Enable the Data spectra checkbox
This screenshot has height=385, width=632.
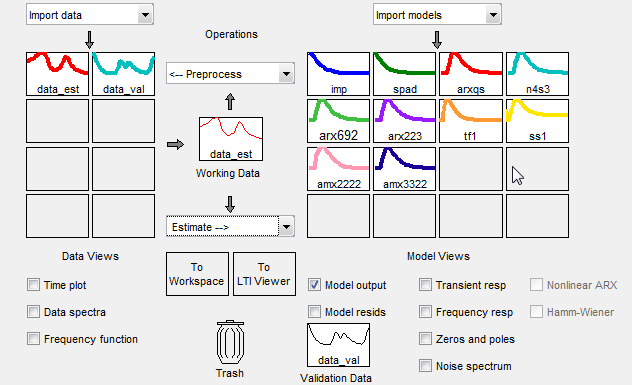coord(33,312)
